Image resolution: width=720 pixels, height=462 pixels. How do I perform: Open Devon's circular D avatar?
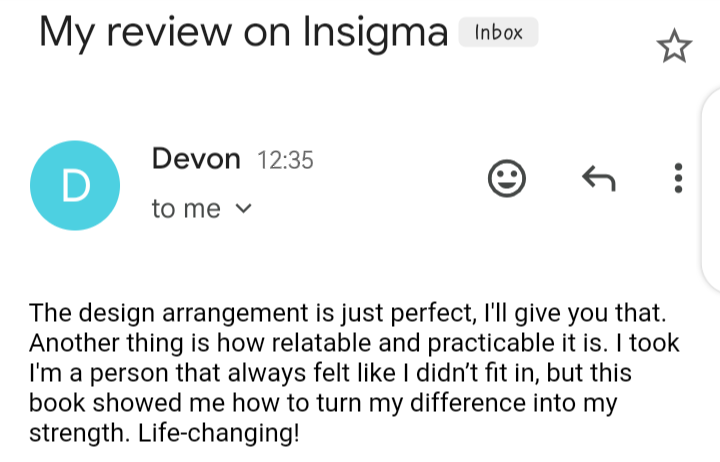(x=75, y=185)
